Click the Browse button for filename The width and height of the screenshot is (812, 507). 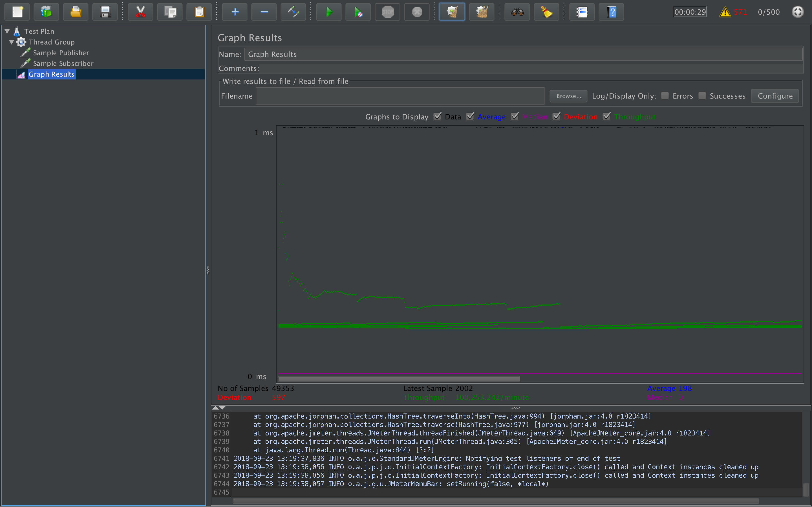568,96
